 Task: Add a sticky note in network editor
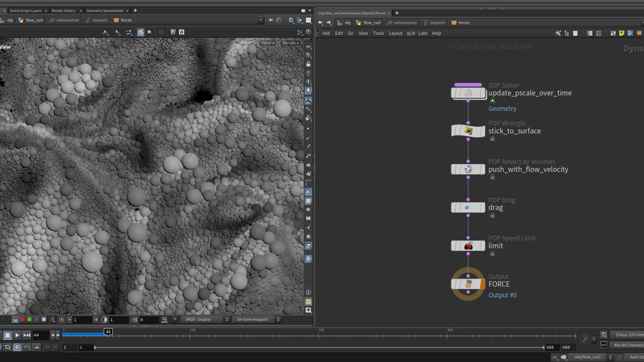pyautogui.click(x=621, y=33)
